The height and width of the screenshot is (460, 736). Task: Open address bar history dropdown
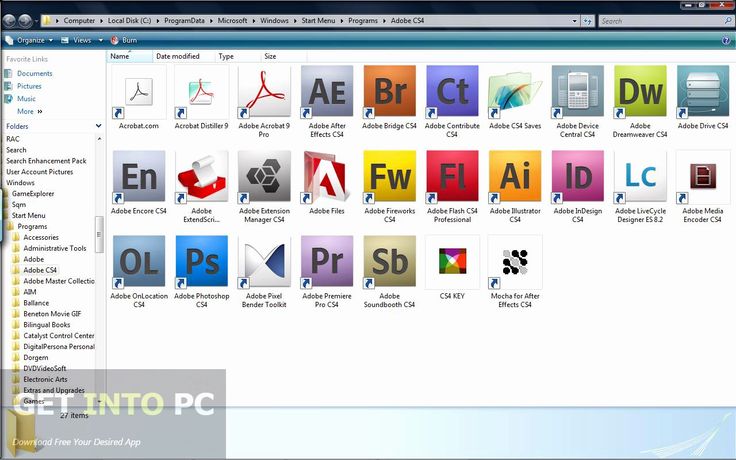click(575, 21)
